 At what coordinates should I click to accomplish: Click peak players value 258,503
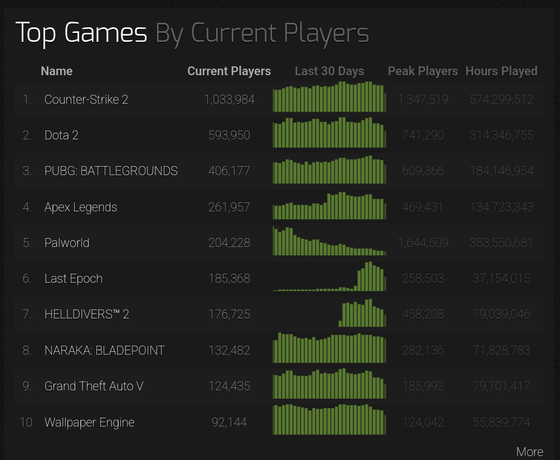pyautogui.click(x=423, y=279)
